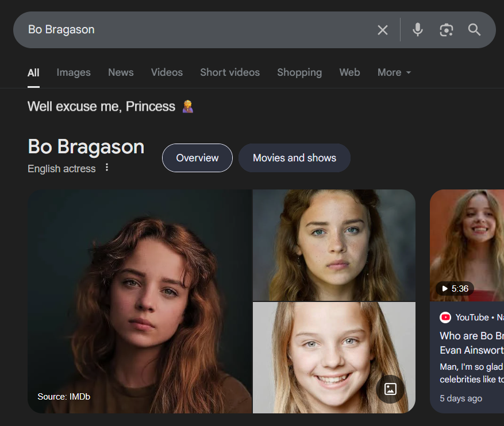Go to the Shopping tab
This screenshot has height=426, width=504.
click(x=299, y=72)
